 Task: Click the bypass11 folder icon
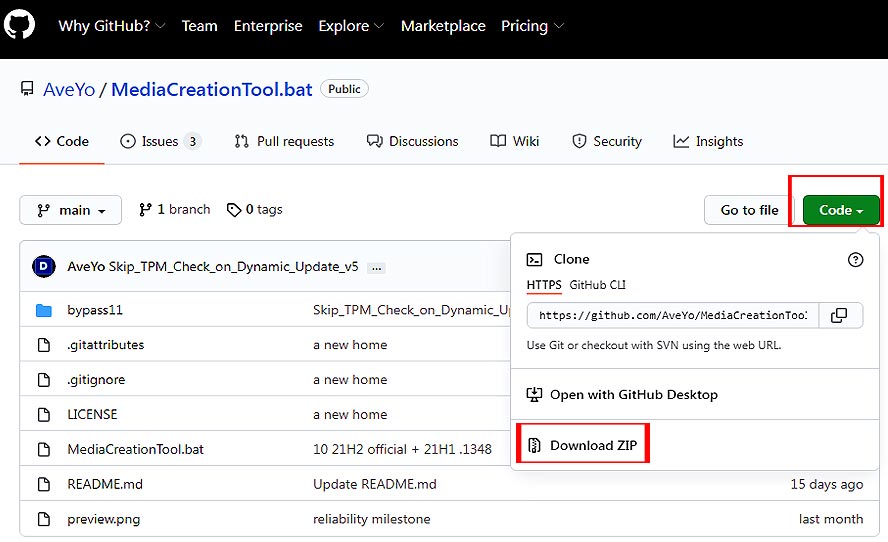44,310
